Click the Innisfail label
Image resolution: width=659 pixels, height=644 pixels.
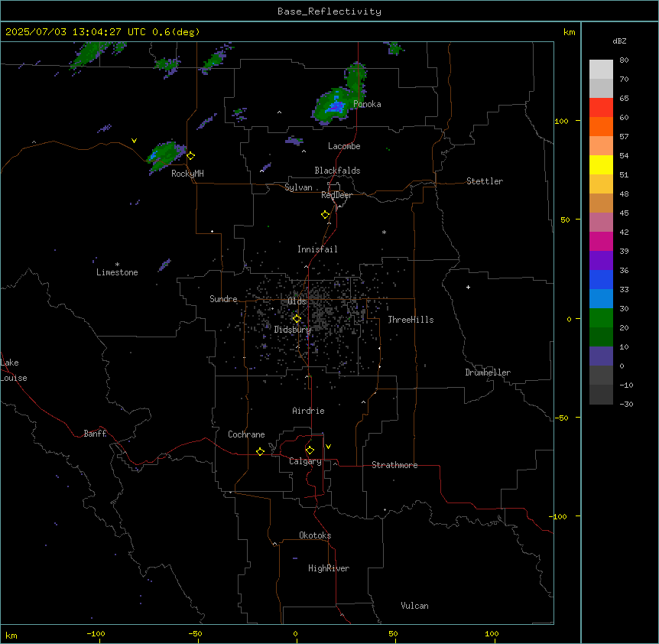(317, 249)
